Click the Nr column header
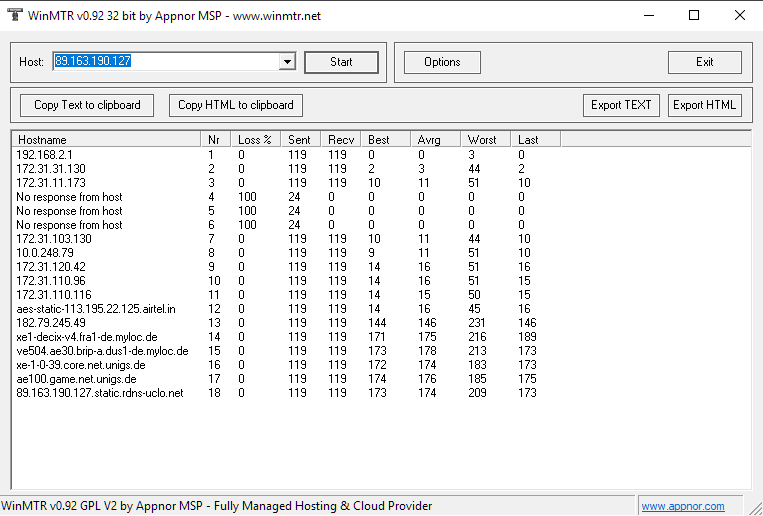The width and height of the screenshot is (763, 516). pyautogui.click(x=216, y=140)
